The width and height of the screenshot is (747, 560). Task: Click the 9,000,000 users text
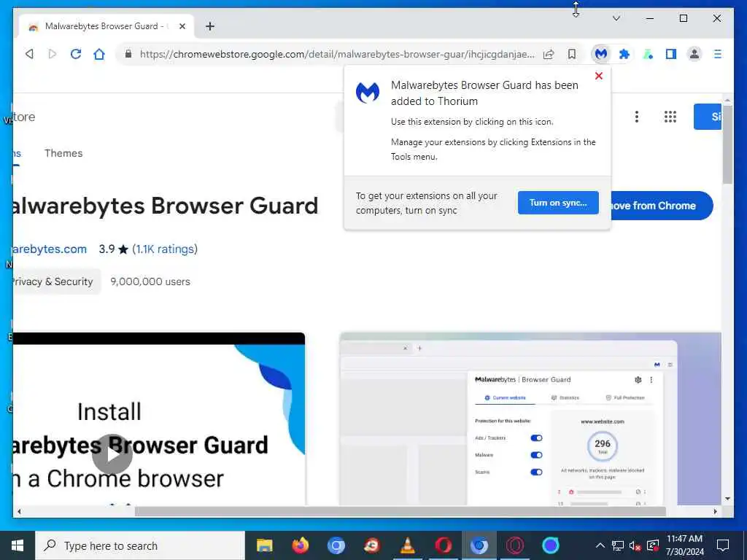(x=150, y=281)
